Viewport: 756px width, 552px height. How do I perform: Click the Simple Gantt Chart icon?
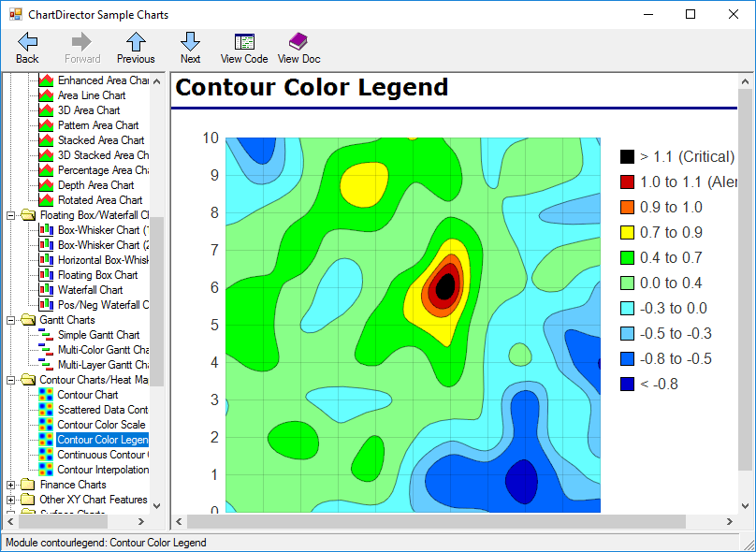46,335
